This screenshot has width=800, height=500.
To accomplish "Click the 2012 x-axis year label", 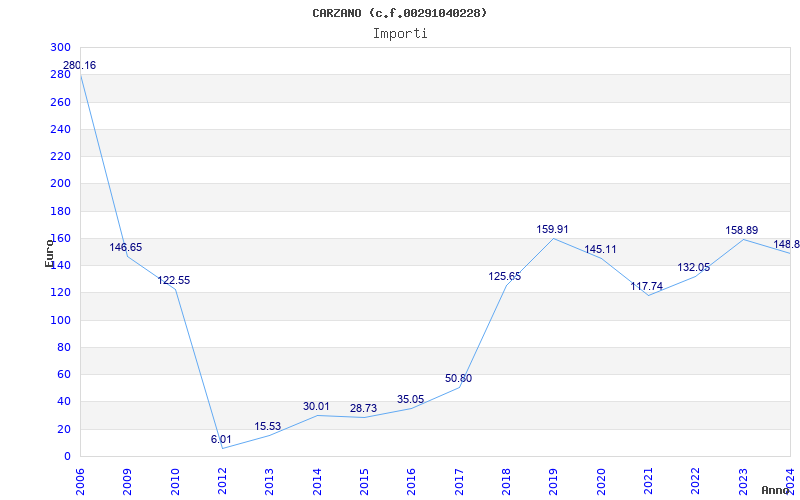I will point(222,482).
